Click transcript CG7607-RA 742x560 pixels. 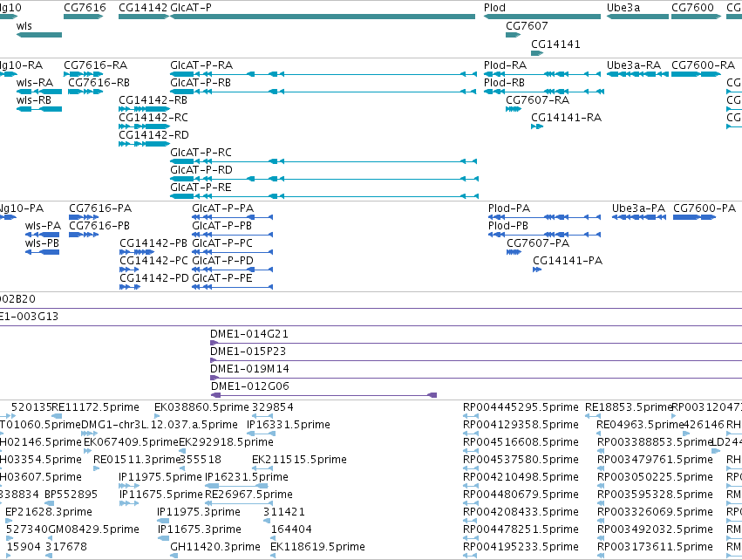point(514,109)
